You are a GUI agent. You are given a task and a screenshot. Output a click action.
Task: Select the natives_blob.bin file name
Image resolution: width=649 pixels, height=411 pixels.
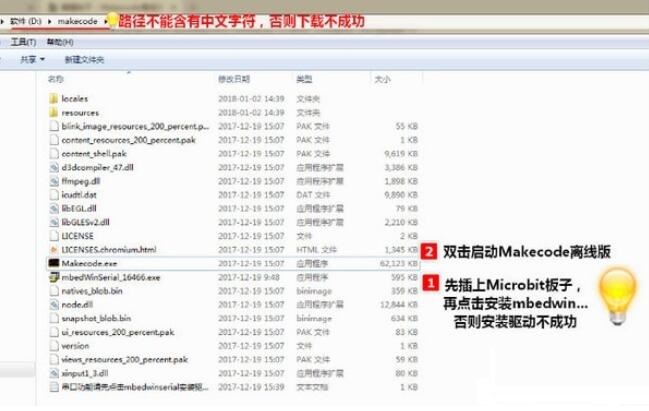(92, 291)
